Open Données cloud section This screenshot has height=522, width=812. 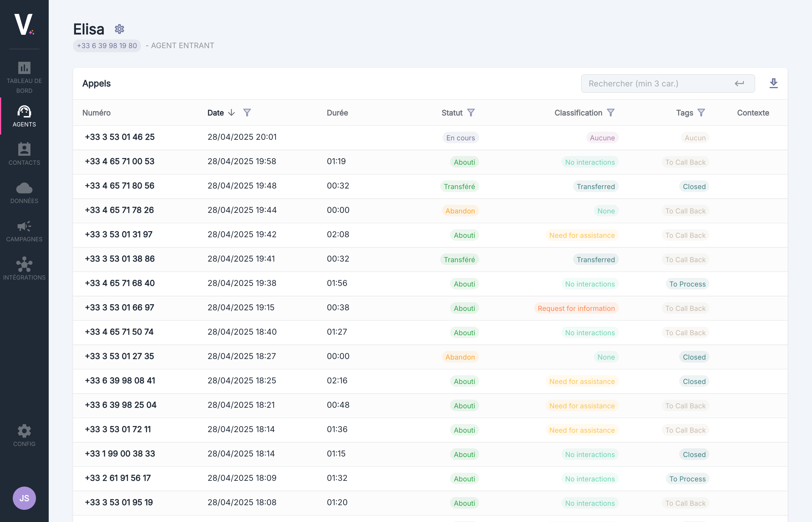pos(24,193)
